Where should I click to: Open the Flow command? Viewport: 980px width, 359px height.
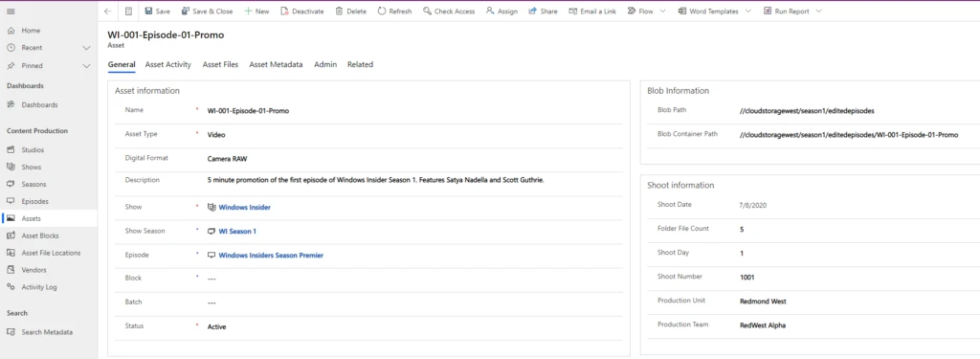pyautogui.click(x=639, y=11)
